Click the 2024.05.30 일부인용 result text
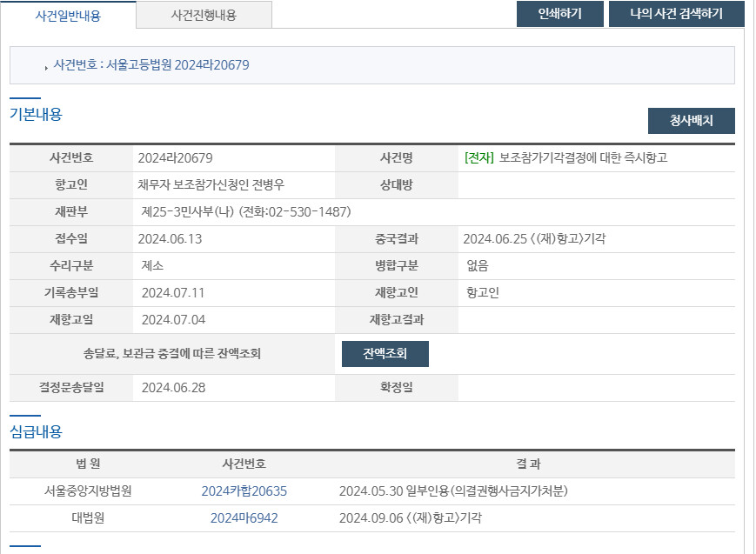 click(x=453, y=491)
